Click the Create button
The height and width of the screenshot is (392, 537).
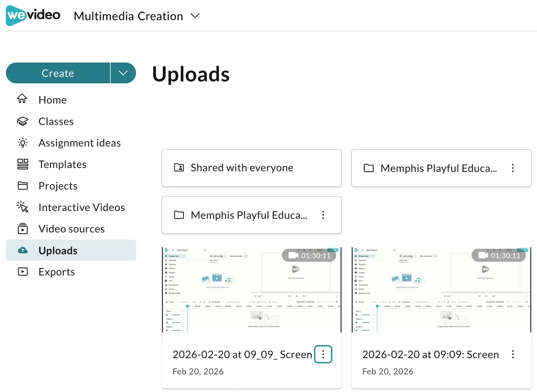tap(58, 73)
